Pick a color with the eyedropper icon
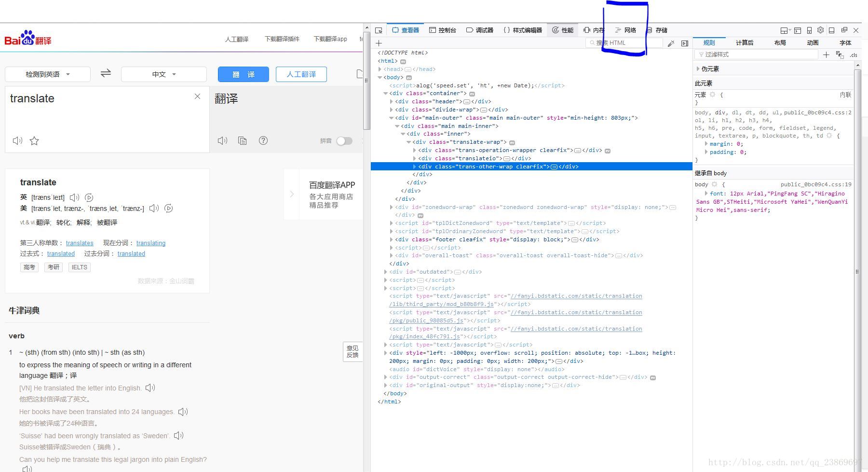Viewport: 868px width, 472px height. [671, 43]
